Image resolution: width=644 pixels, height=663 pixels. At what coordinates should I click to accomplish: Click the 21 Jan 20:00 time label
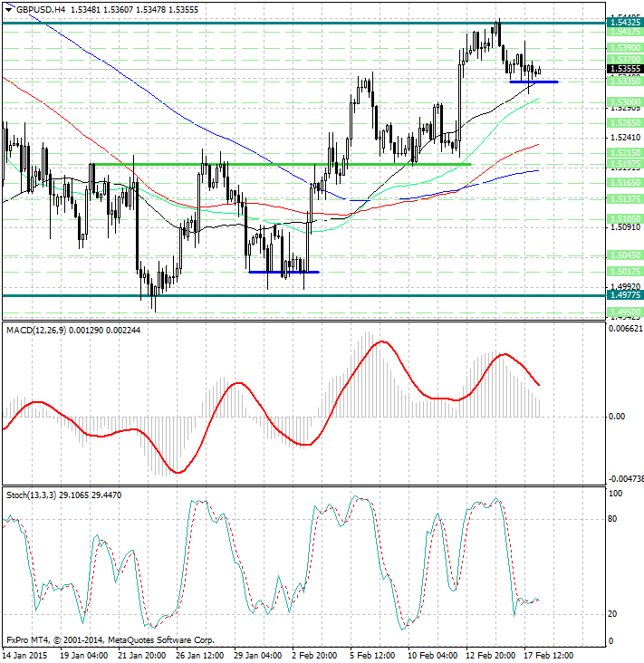(142, 656)
